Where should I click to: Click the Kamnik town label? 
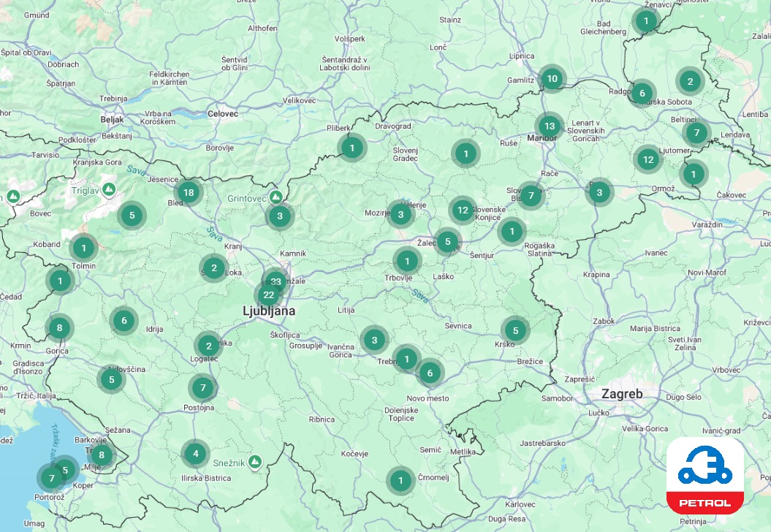click(293, 254)
